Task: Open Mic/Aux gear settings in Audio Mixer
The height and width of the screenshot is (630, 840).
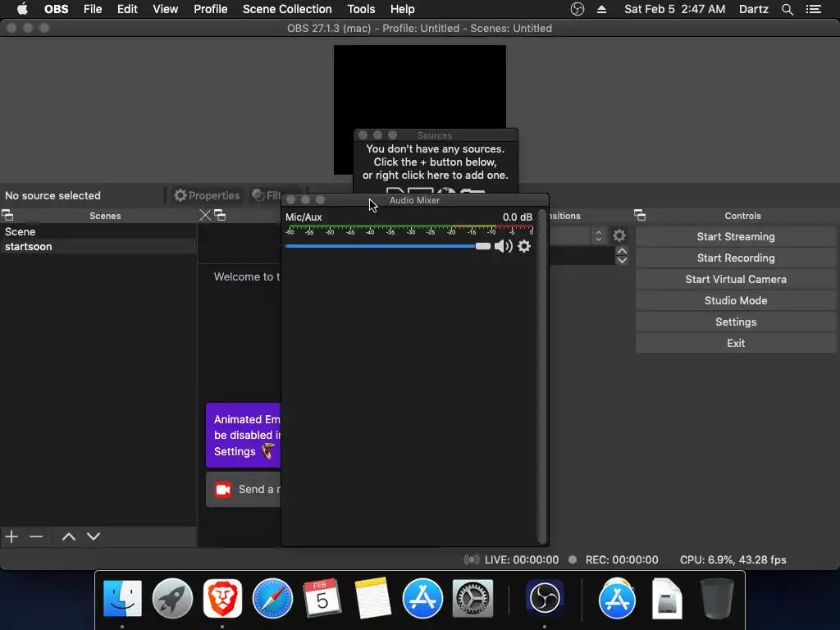Action: pyautogui.click(x=524, y=246)
